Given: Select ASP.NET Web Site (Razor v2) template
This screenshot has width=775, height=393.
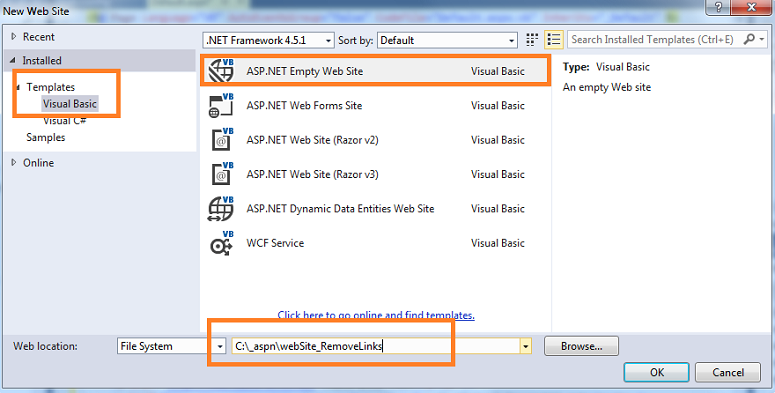Looking at the screenshot, I should pyautogui.click(x=312, y=140).
